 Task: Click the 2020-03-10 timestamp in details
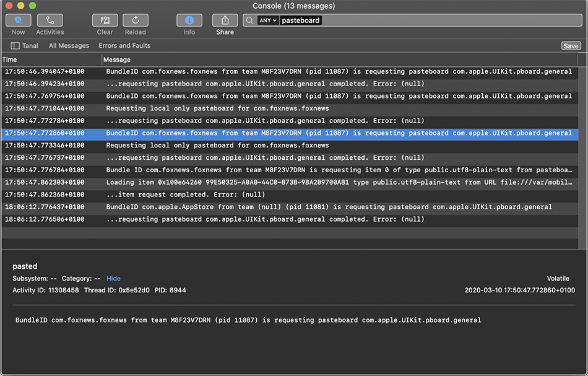click(520, 290)
